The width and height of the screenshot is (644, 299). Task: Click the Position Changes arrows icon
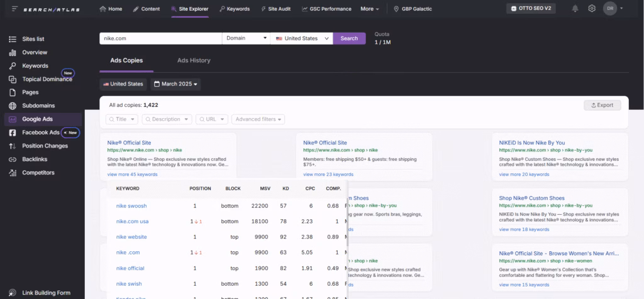[13, 146]
